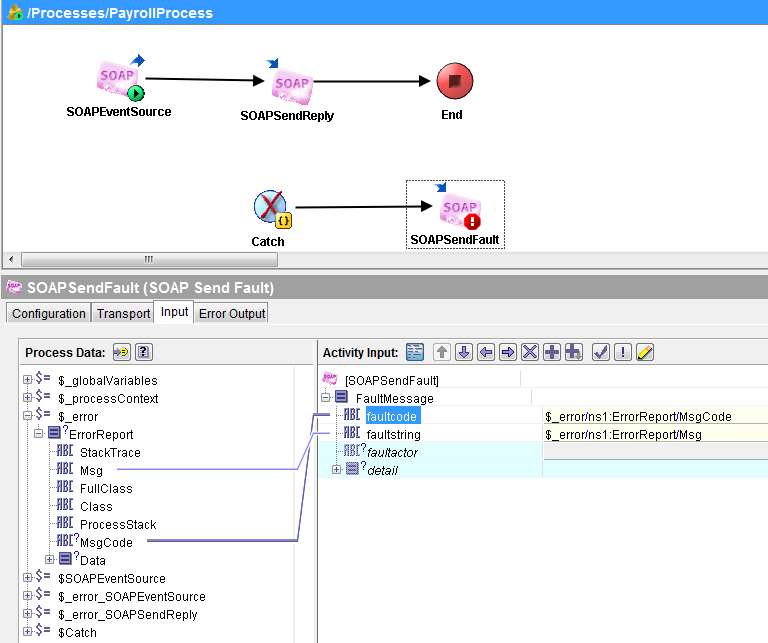Select the Input tab

click(x=174, y=312)
